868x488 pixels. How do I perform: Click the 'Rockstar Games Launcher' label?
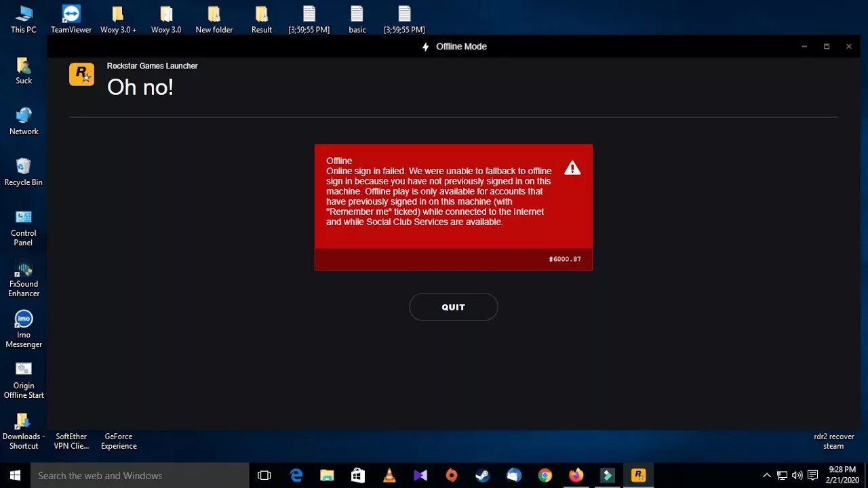click(153, 66)
